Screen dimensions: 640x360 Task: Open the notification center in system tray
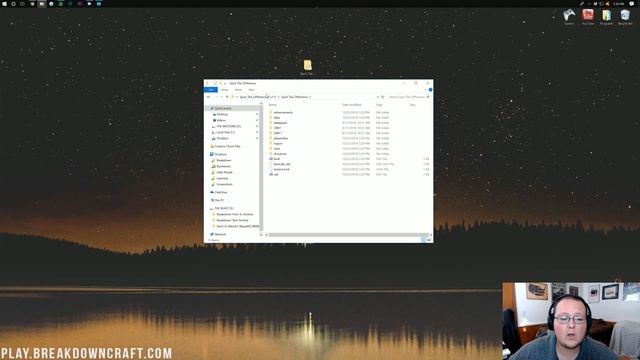(x=632, y=4)
